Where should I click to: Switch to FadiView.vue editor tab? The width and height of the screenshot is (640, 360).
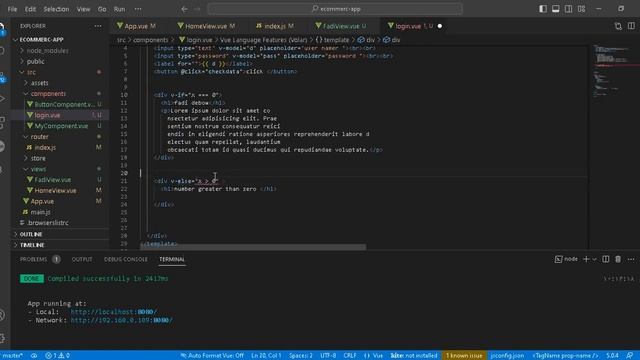pos(341,26)
